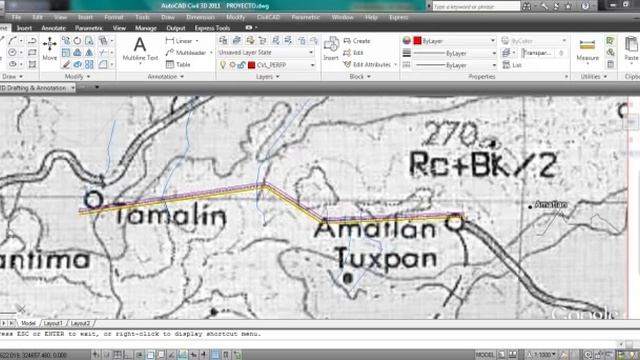The width and height of the screenshot is (640, 360).
Task: Open the ByLayer color dropdown
Action: (492, 41)
